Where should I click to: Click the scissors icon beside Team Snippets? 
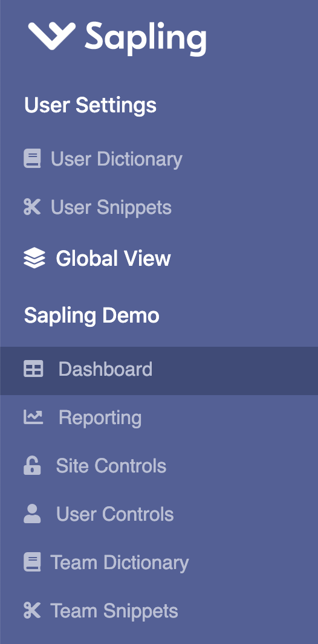(32, 611)
